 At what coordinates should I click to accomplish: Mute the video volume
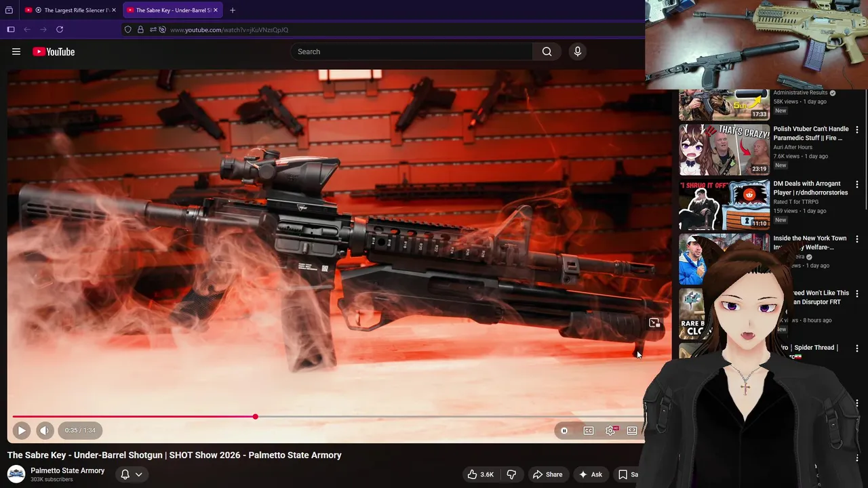click(x=45, y=430)
